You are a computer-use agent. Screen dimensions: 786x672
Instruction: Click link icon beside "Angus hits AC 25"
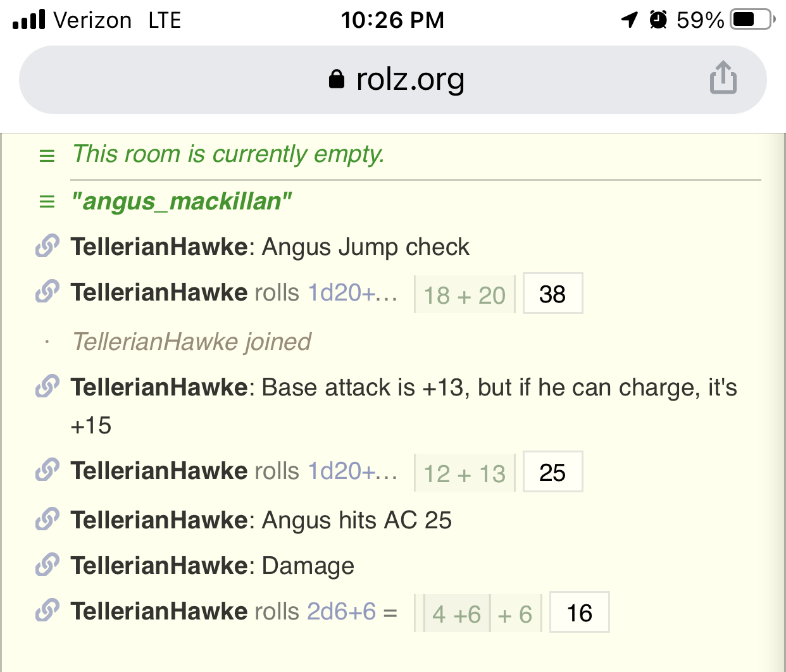point(47,520)
